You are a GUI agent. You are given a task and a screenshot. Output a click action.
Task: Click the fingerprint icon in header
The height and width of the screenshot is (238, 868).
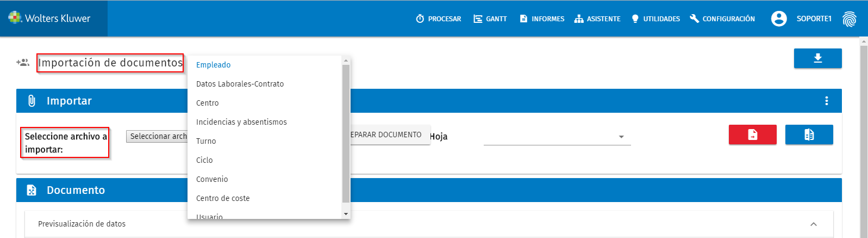click(849, 19)
